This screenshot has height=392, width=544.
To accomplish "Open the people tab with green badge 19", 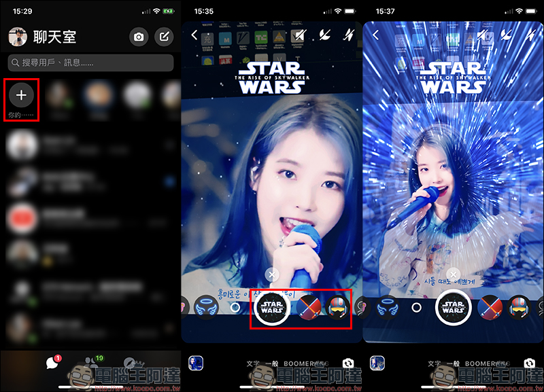I will point(90,363).
